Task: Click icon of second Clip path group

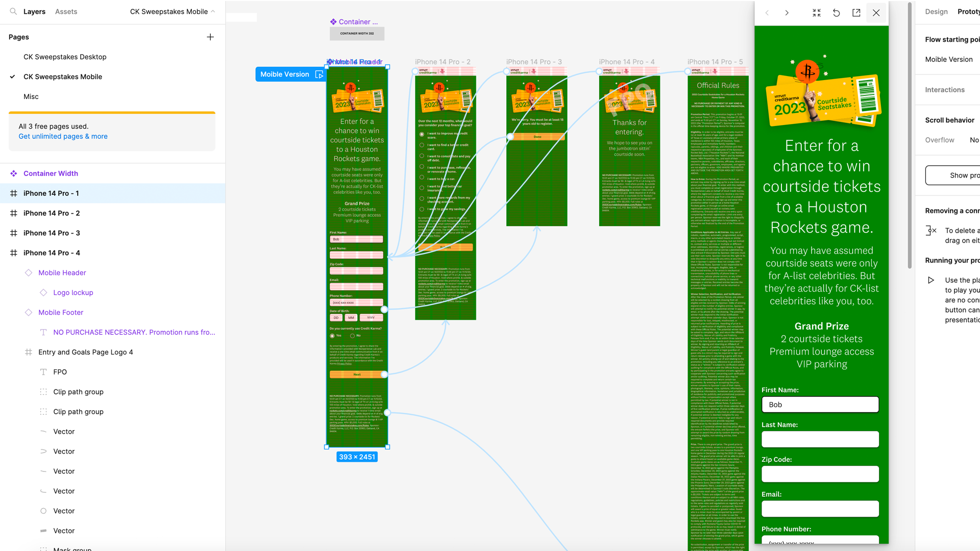Action: (x=43, y=412)
